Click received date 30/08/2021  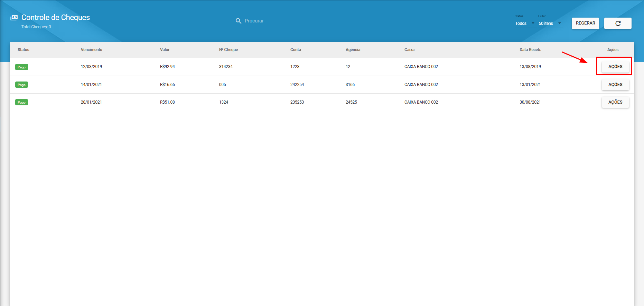[x=530, y=102]
